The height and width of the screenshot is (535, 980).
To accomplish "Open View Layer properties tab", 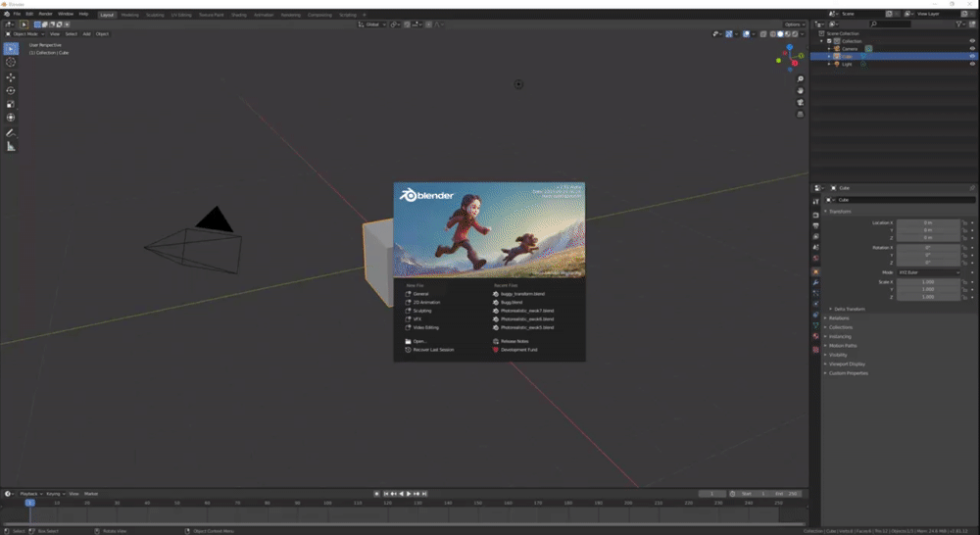I will pos(815,236).
